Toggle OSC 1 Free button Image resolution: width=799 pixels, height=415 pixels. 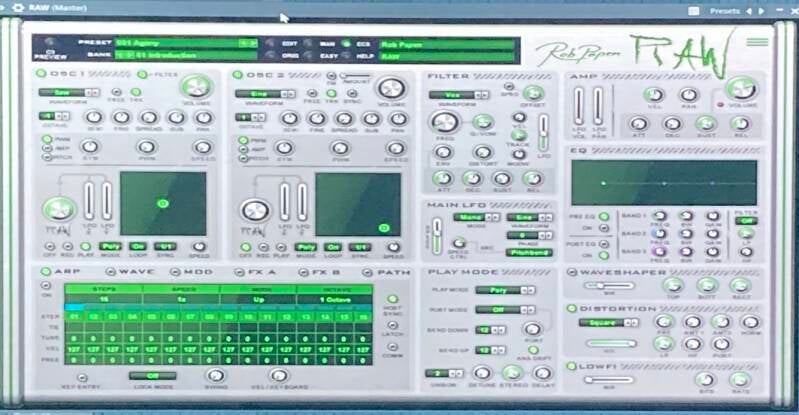[117, 92]
